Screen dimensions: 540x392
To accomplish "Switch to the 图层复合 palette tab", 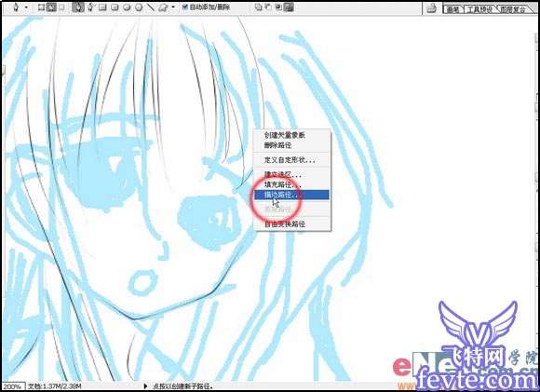I will pos(513,9).
